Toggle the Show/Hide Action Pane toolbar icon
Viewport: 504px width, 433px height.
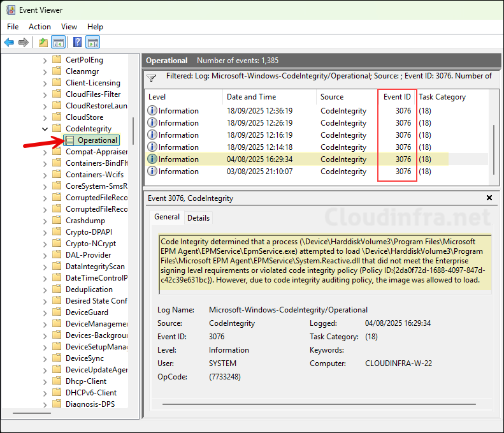point(93,43)
